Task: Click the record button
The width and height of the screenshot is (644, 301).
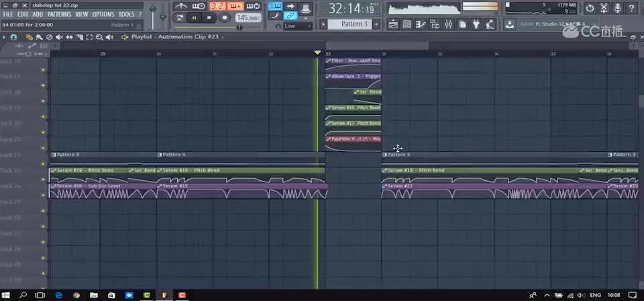Action: (x=224, y=17)
